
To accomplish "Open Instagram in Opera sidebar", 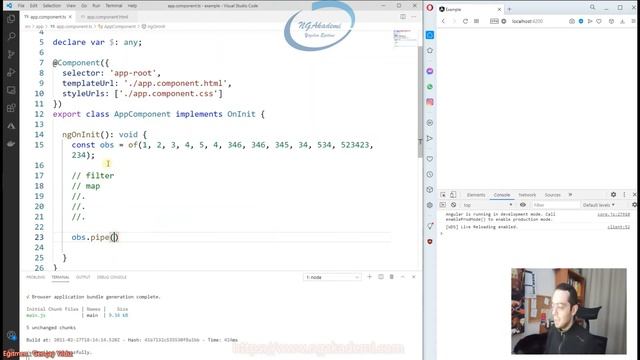I will 430,102.
